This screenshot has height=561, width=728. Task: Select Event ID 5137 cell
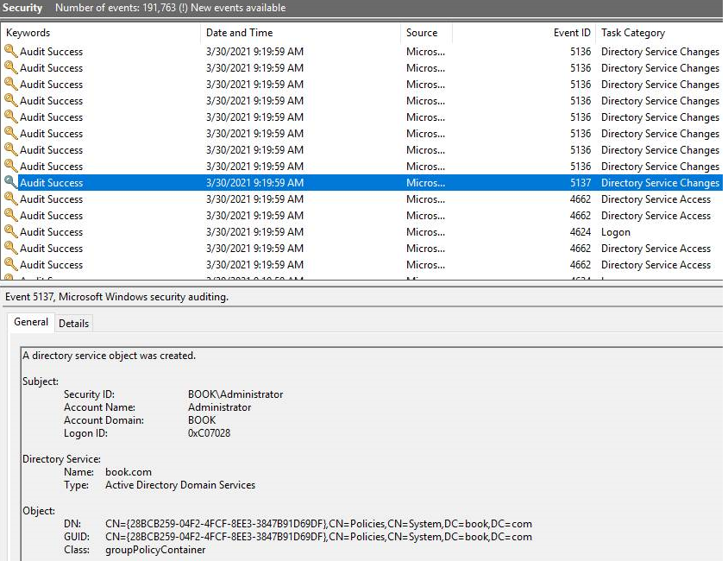(581, 182)
